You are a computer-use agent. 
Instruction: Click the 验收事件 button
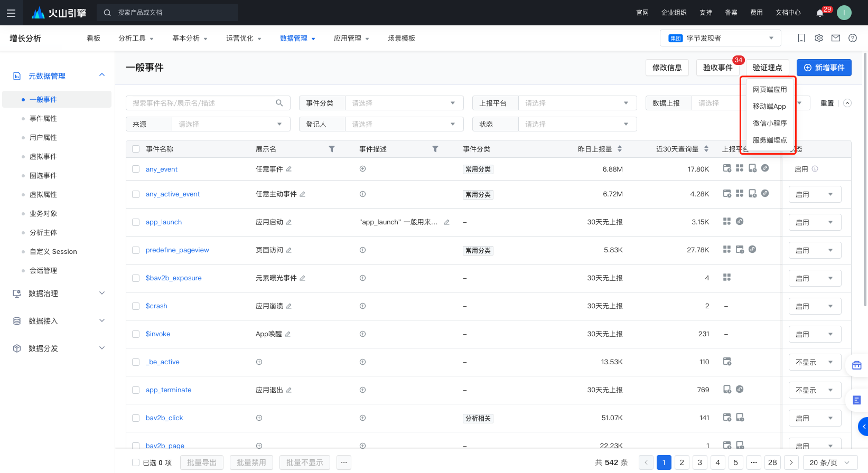click(x=717, y=68)
